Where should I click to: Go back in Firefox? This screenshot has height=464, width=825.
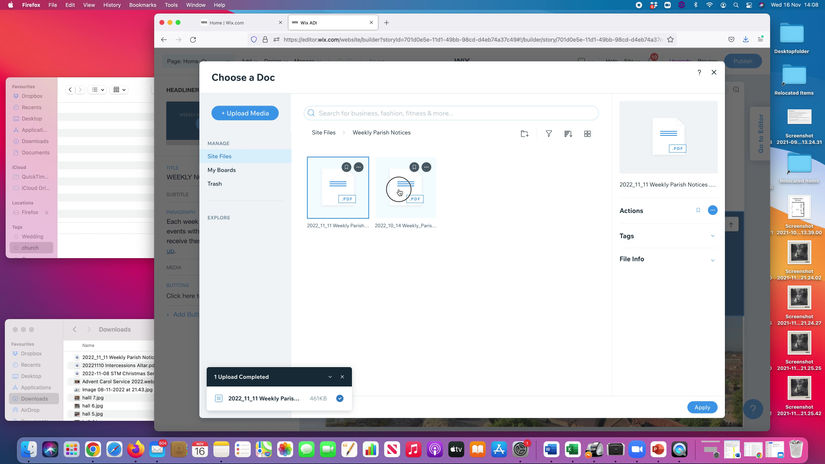(164, 39)
